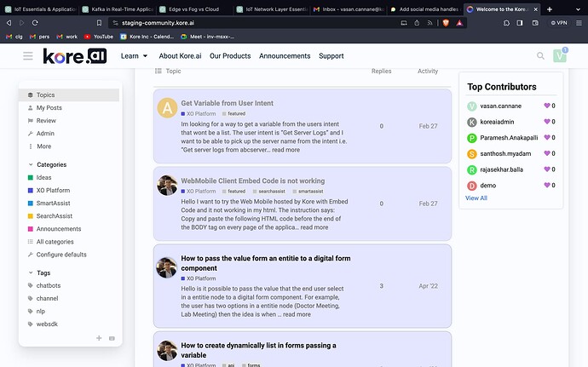This screenshot has width=588, height=367.
Task: Switch to the Edge vs Fog vs Cloud tab
Action: point(194,9)
